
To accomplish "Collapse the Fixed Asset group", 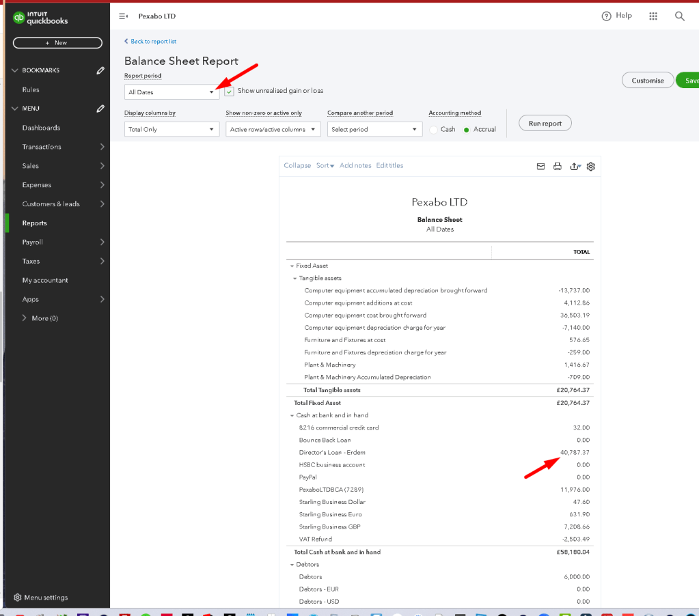I will coord(292,266).
